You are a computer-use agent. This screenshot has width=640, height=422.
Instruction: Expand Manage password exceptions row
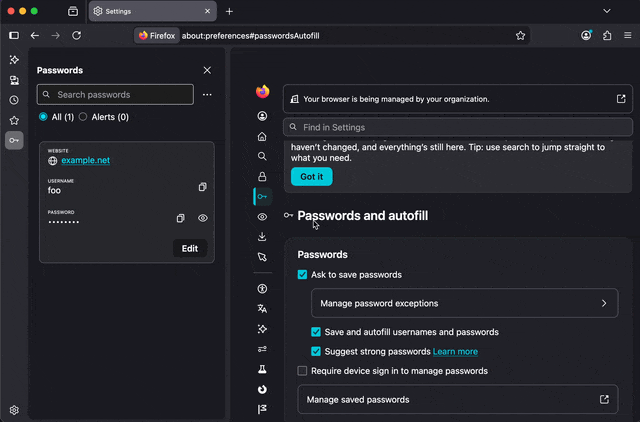[464, 303]
